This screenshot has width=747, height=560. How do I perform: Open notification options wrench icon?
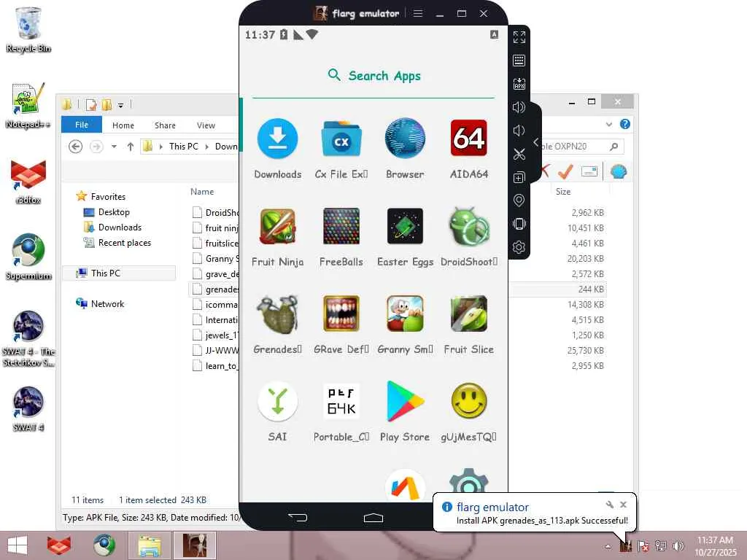click(x=609, y=505)
